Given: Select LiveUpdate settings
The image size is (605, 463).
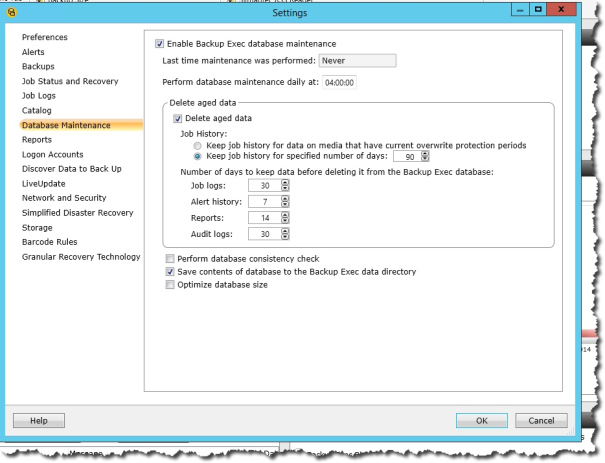Looking at the screenshot, I should [44, 184].
